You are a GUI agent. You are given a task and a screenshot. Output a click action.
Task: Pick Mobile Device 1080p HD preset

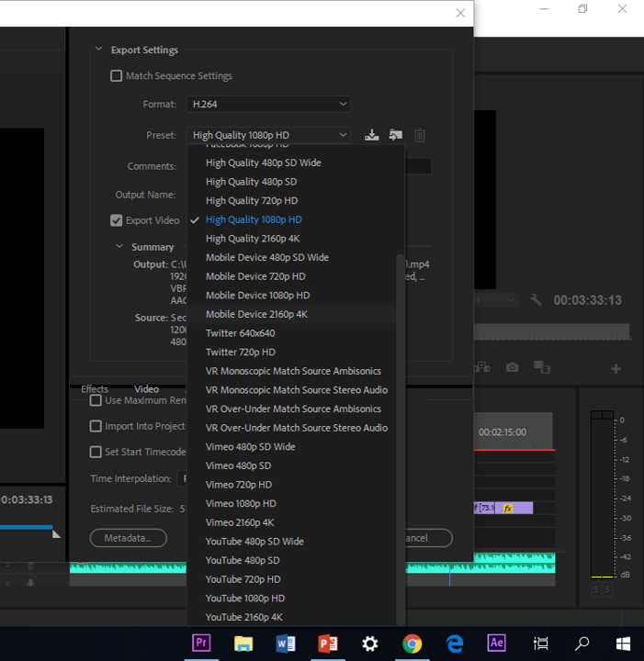[291, 296]
